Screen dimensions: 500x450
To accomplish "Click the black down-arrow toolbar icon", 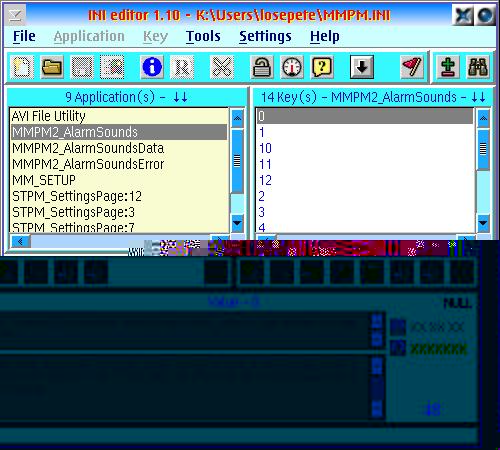I will pos(362,67).
